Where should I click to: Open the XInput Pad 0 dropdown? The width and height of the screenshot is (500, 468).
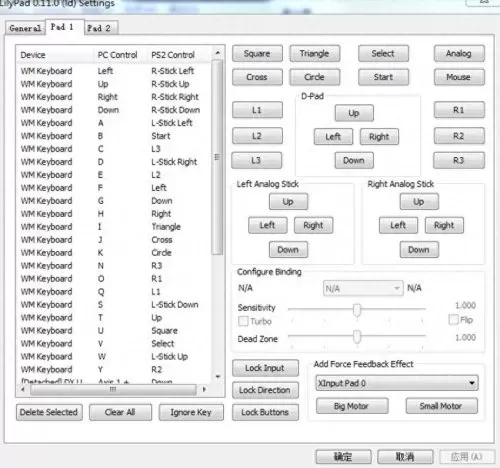pos(397,383)
